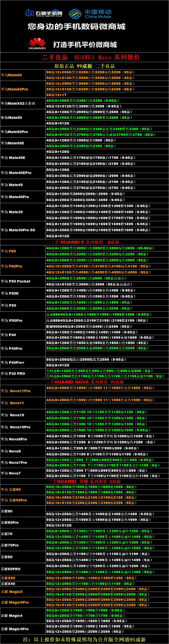
Task: Click the 荣耀60PRO model label
Action: click(x=10, y=569)
